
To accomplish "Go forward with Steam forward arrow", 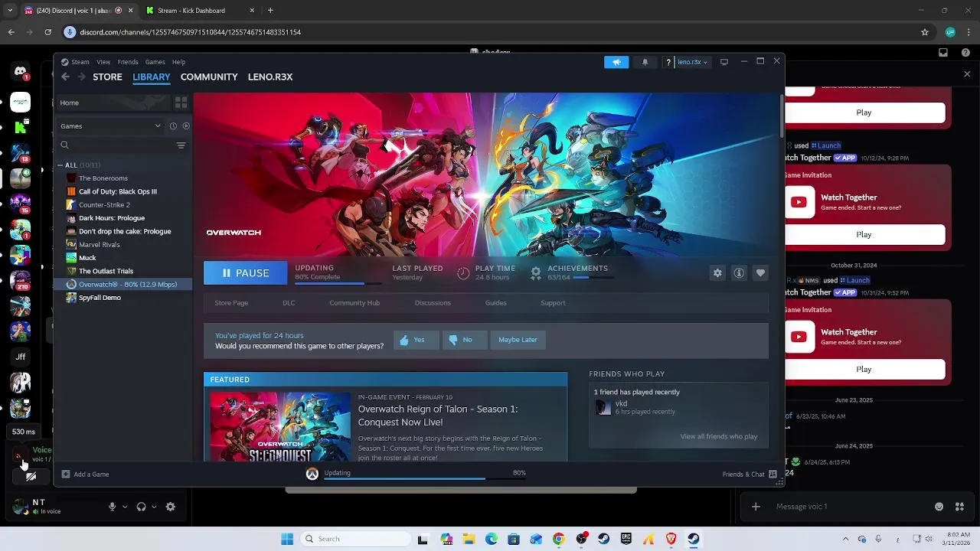I will [82, 77].
